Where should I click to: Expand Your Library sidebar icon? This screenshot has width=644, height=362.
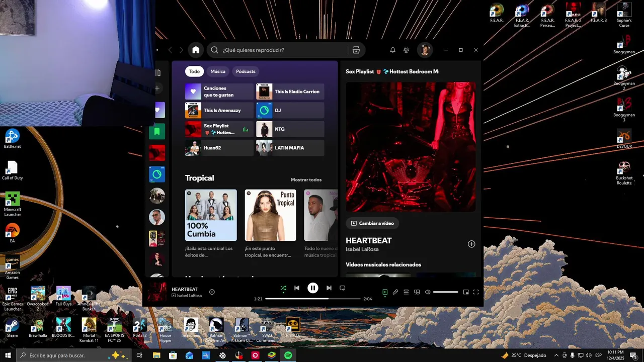(157, 72)
